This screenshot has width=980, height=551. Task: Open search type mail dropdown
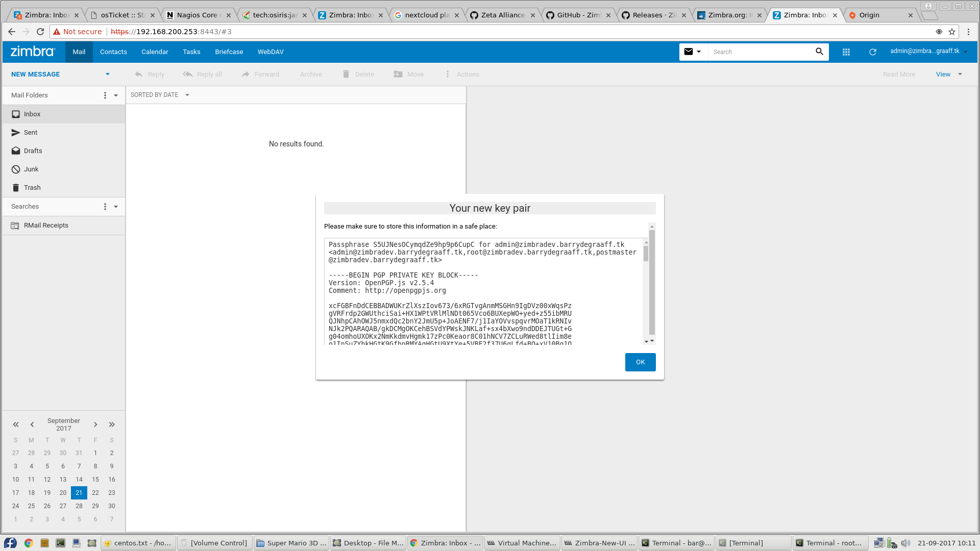693,52
